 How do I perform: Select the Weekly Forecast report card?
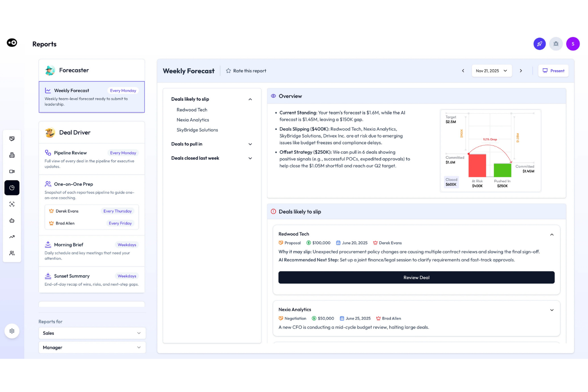click(x=92, y=97)
